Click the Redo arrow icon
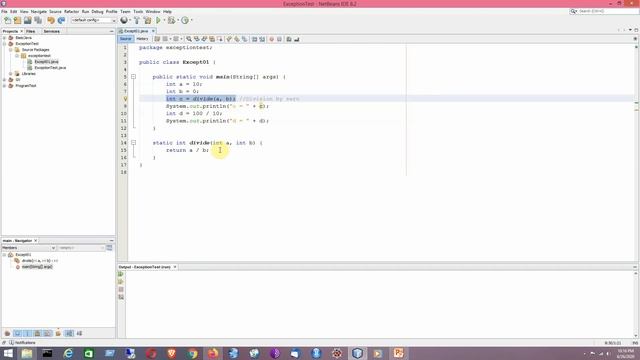This screenshot has width=640, height=360. click(61, 20)
